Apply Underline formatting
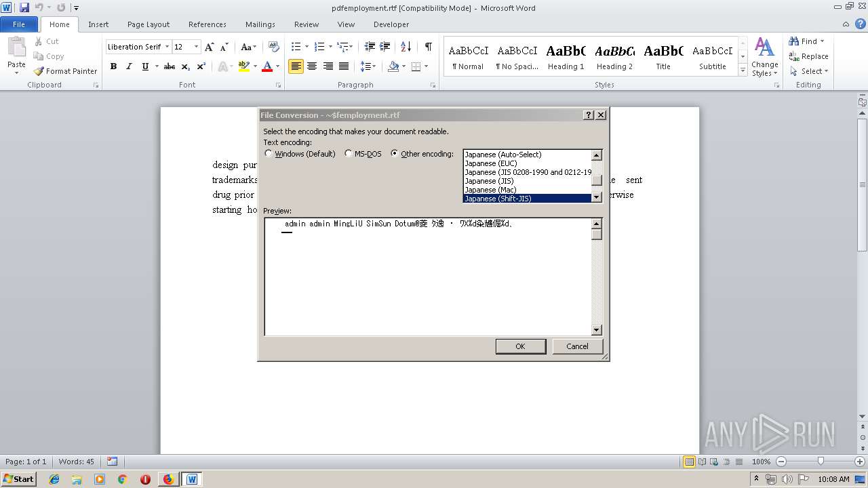Screen dimensions: 868x488 tap(145, 66)
